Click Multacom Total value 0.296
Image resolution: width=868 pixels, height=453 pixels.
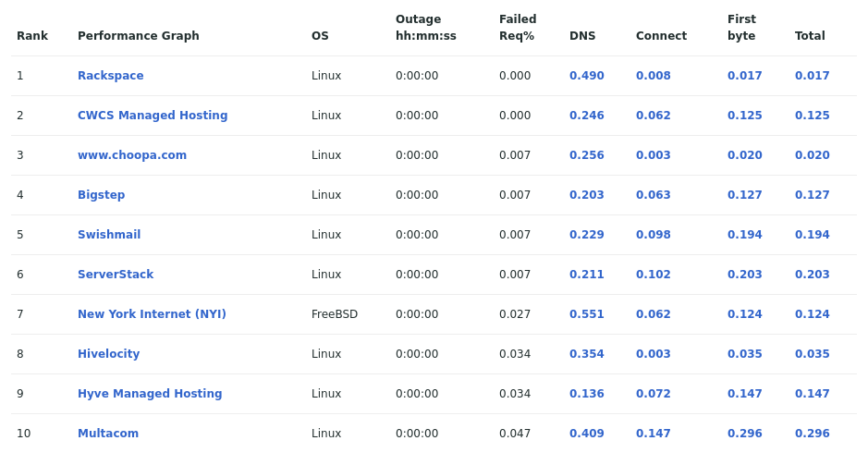click(x=813, y=433)
